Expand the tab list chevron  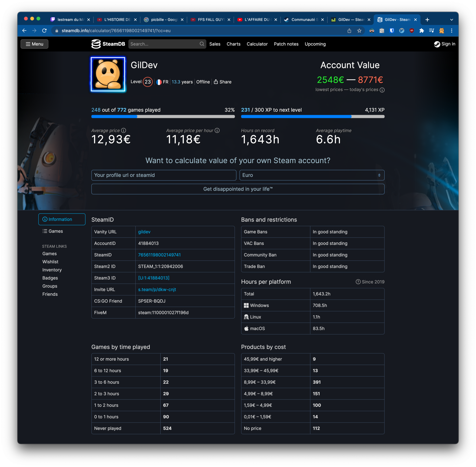pyautogui.click(x=451, y=20)
